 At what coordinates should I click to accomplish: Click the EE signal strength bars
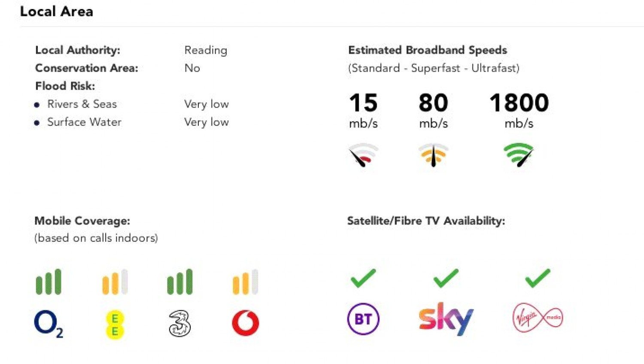pos(115,282)
